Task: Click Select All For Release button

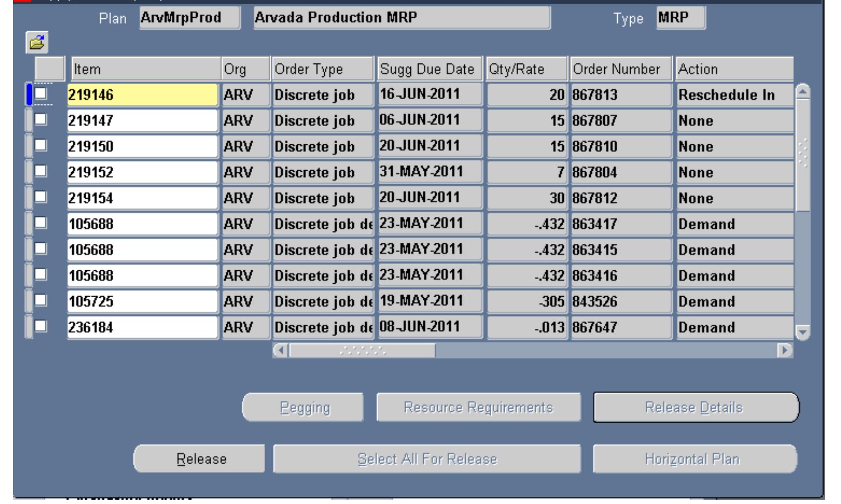Action: click(x=427, y=459)
